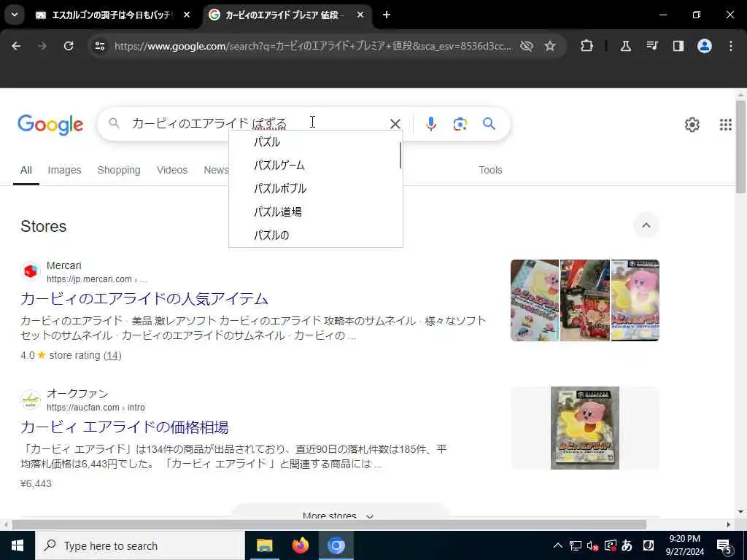Reload the current page
The width and height of the screenshot is (747, 560).
[x=69, y=46]
